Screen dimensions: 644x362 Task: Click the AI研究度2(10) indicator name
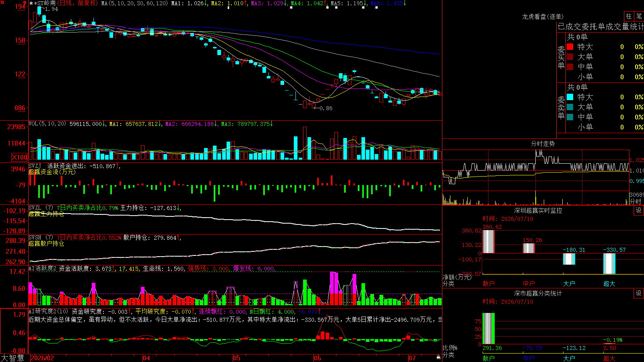tap(48, 311)
